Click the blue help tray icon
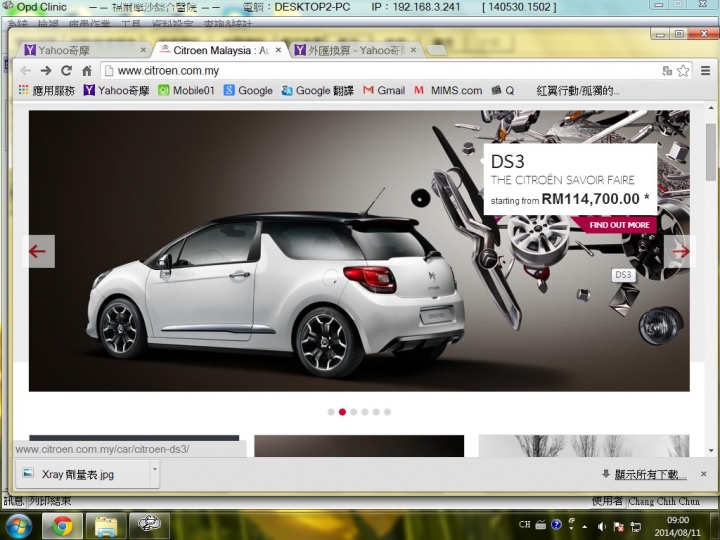Screen dimensions: 720x540 pyautogui.click(x=556, y=524)
